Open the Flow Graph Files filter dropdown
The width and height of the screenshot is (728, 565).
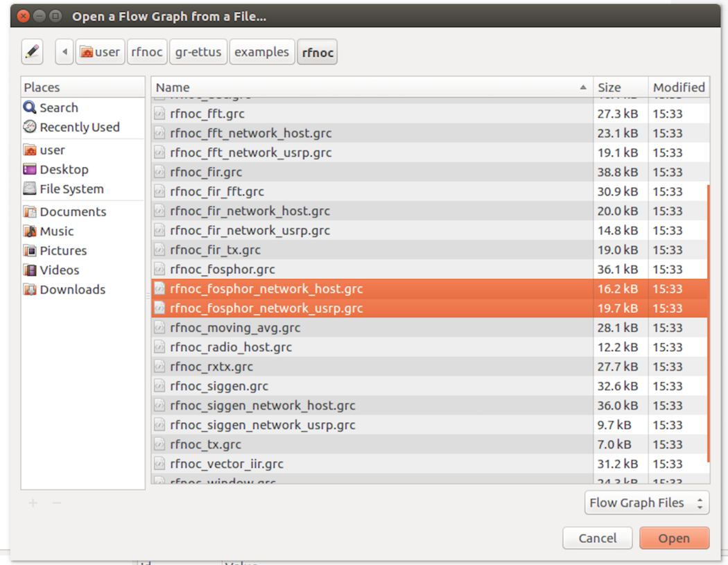point(646,503)
